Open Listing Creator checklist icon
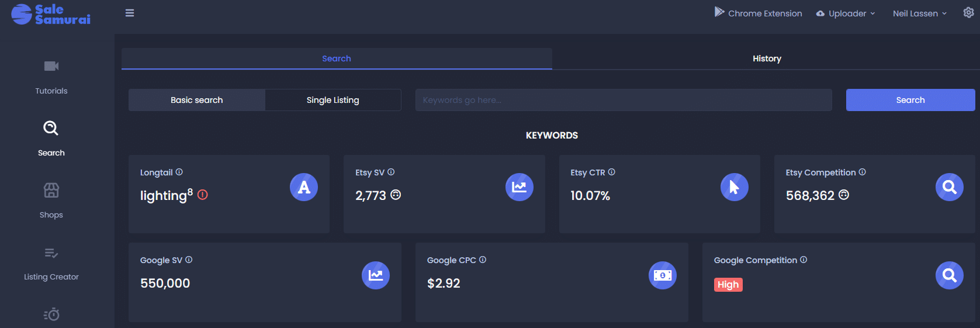Screen dimensions: 980x328 [51, 253]
